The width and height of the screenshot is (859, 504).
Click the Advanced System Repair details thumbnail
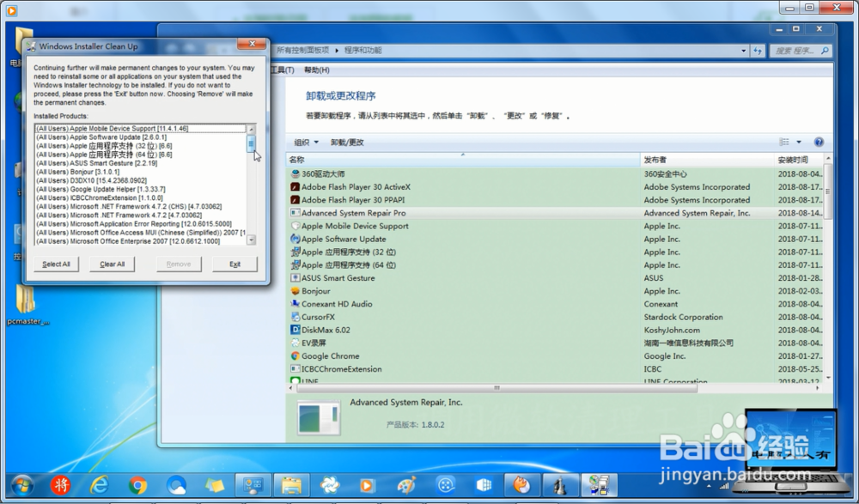[x=319, y=417]
